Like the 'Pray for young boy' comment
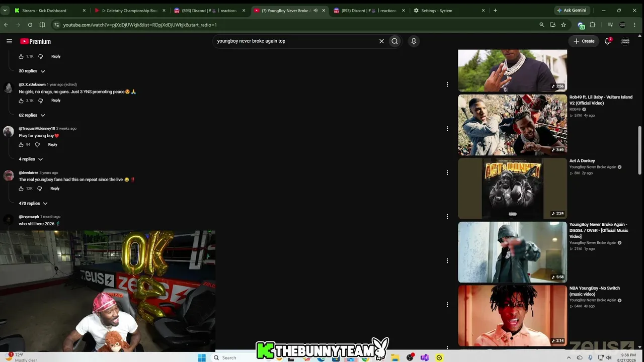Image resolution: width=644 pixels, height=362 pixels. [x=21, y=145]
